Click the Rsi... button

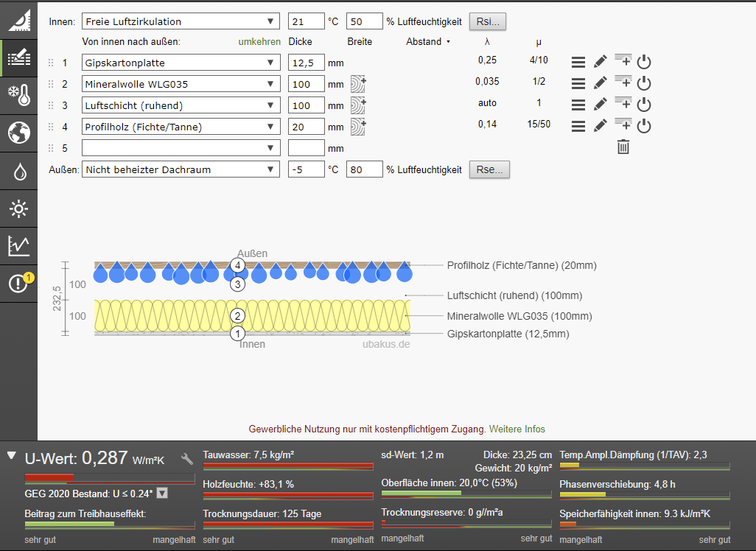click(x=488, y=21)
